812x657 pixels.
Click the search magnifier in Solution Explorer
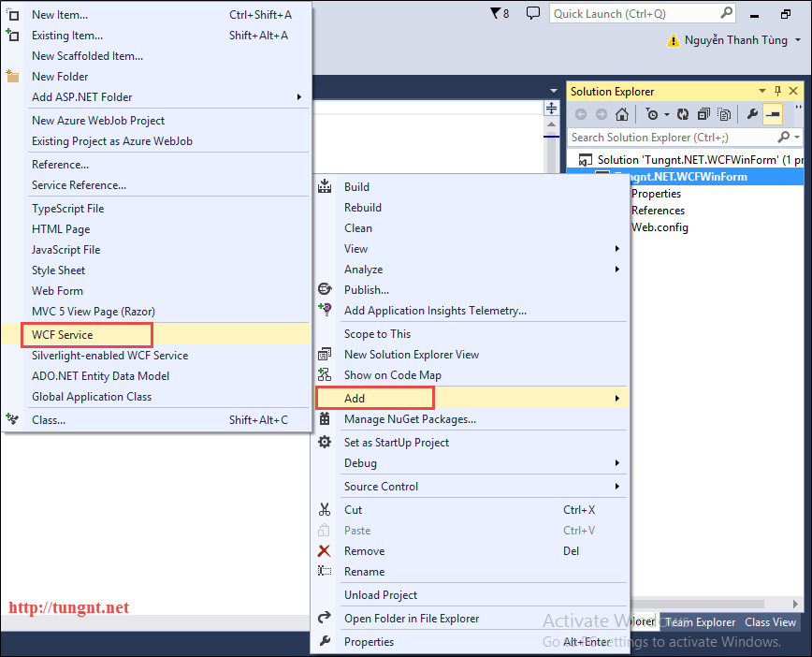(784, 137)
